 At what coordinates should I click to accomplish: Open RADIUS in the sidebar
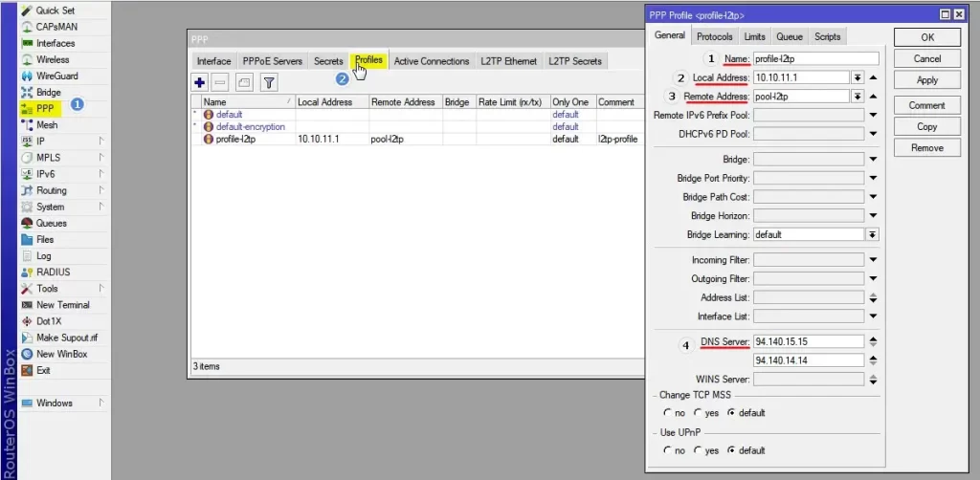coord(54,273)
